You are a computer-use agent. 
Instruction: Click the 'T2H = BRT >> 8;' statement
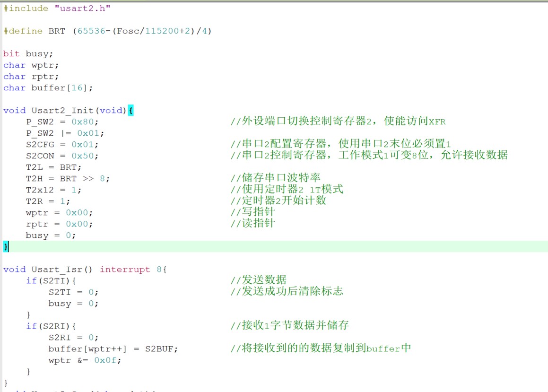(x=68, y=179)
